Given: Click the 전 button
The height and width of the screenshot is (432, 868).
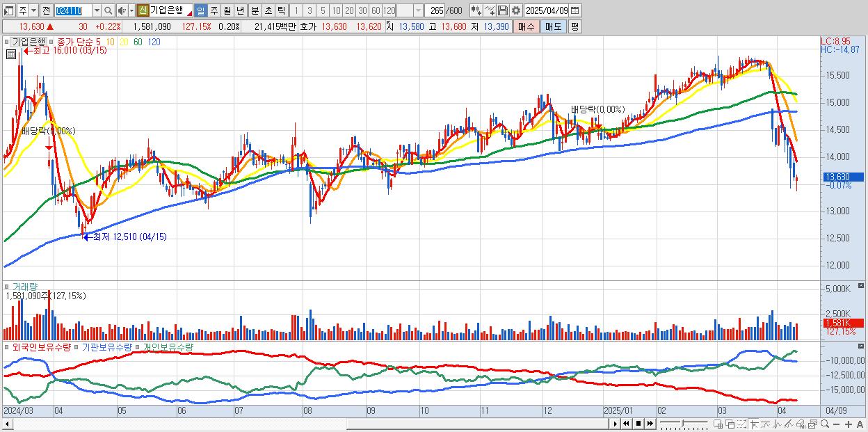Looking at the screenshot, I should pyautogui.click(x=46, y=10).
